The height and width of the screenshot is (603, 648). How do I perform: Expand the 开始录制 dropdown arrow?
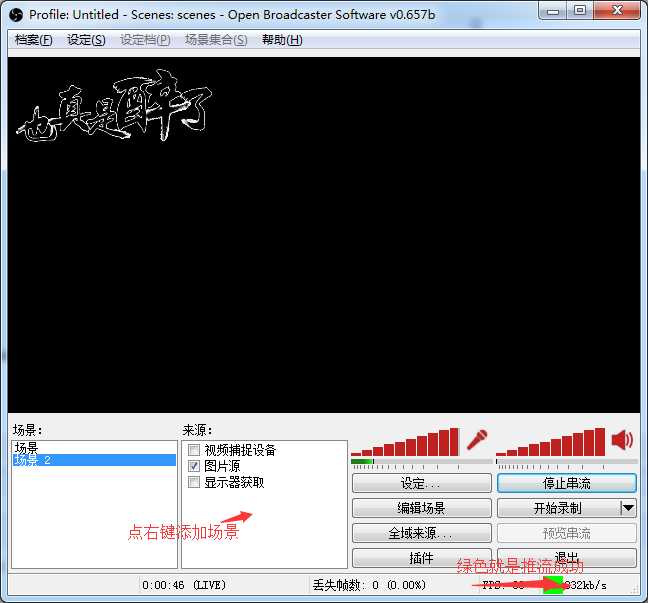[x=628, y=508]
